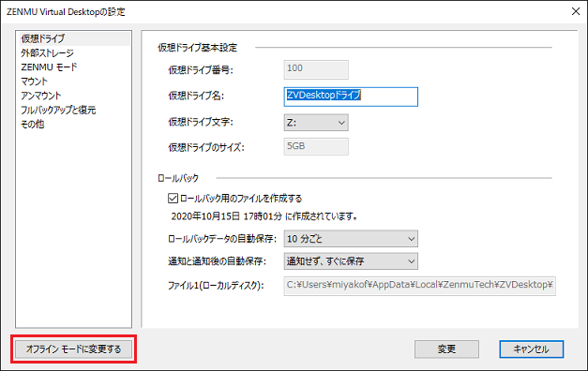Toggle ロールバック用のファイルを作成する checkbox

(173, 199)
